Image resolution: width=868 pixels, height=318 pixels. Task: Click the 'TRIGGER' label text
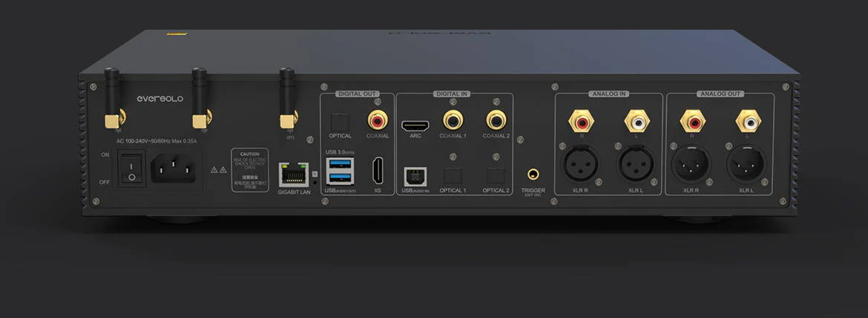[533, 191]
